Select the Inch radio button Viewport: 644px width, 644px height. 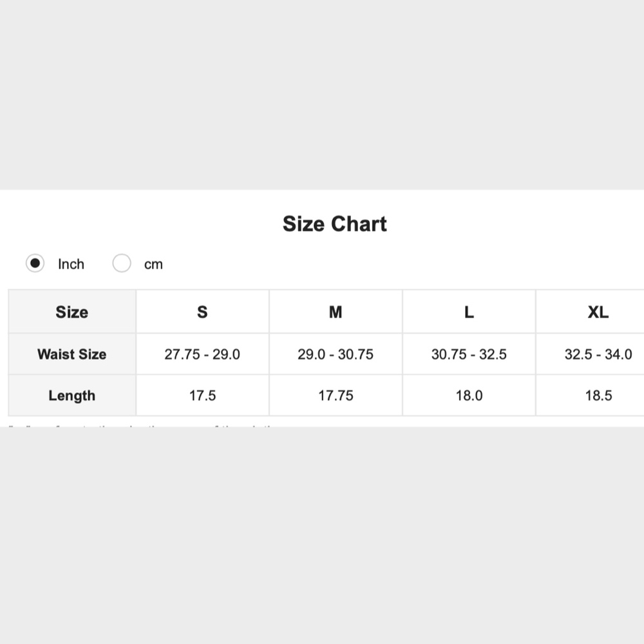point(35,263)
